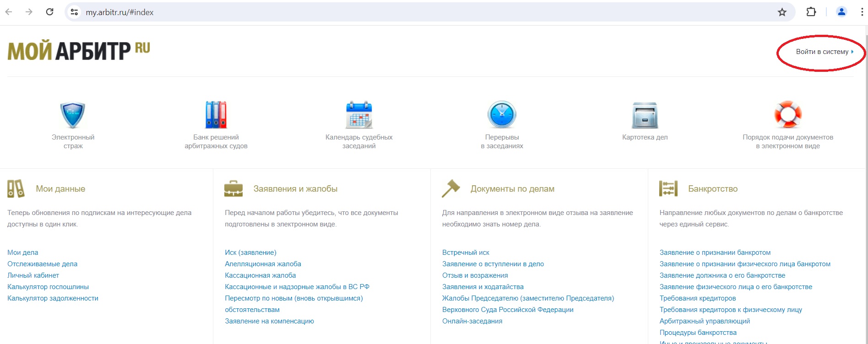The height and width of the screenshot is (344, 868).
Task: Open the Электронный страж shield icon
Action: pyautogui.click(x=73, y=115)
